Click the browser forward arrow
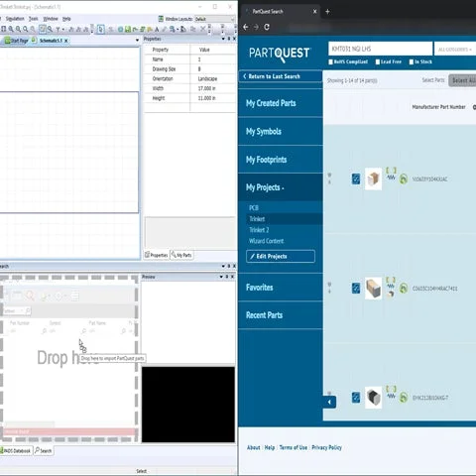 point(256,27)
